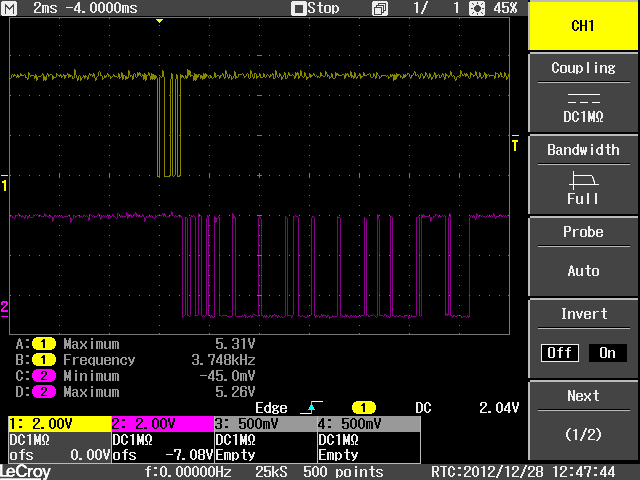
Task: Click the Stop acquisition status indicator
Action: (315, 8)
